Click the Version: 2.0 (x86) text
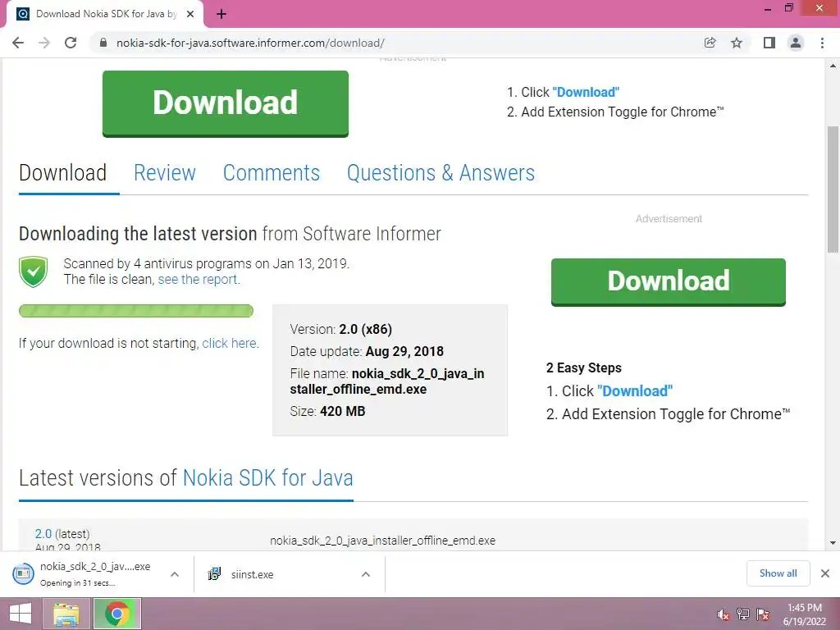The image size is (840, 630). point(340,329)
